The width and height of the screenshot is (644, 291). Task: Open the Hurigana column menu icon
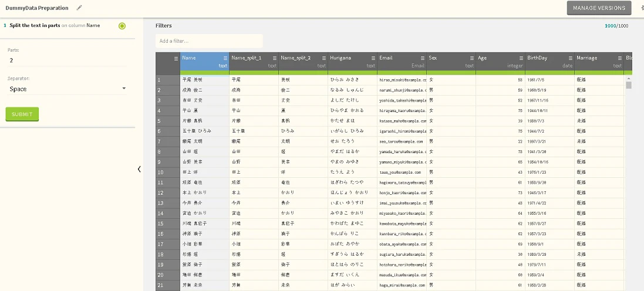373,58
